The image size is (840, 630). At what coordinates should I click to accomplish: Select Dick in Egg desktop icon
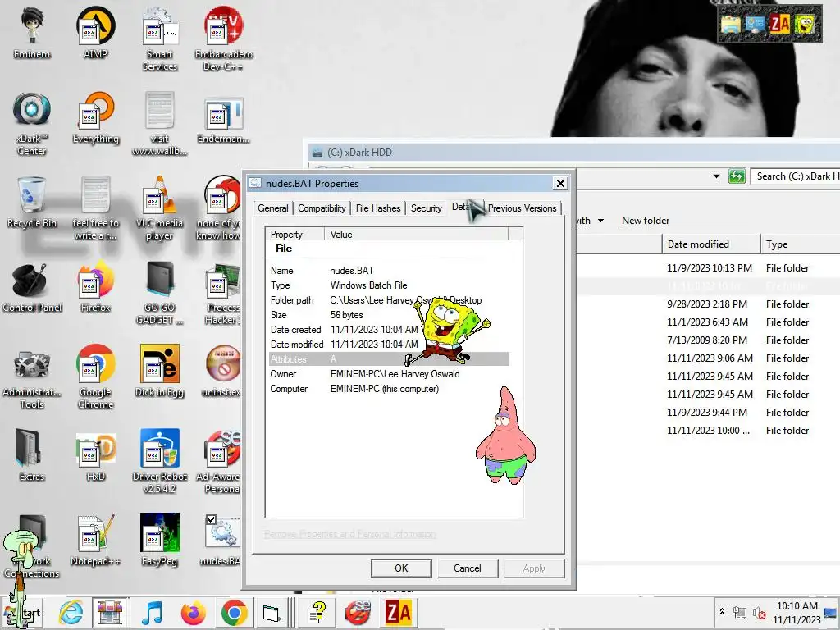(160, 372)
